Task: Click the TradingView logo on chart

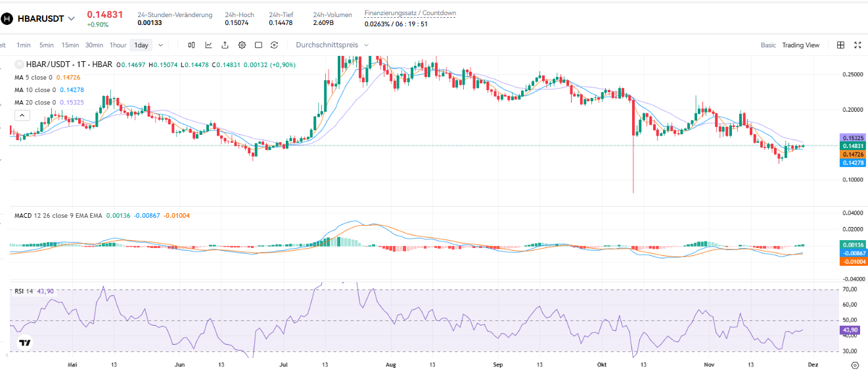Action: coord(25,343)
